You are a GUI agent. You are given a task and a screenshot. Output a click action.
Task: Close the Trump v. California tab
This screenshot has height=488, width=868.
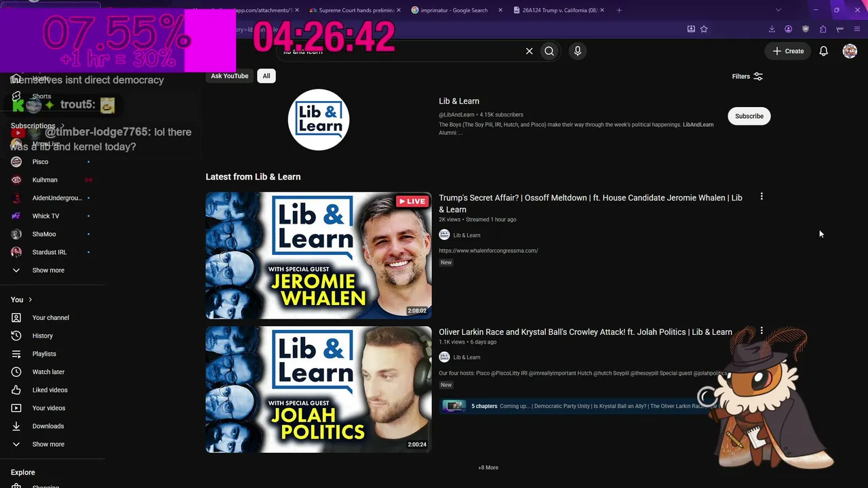(x=602, y=10)
